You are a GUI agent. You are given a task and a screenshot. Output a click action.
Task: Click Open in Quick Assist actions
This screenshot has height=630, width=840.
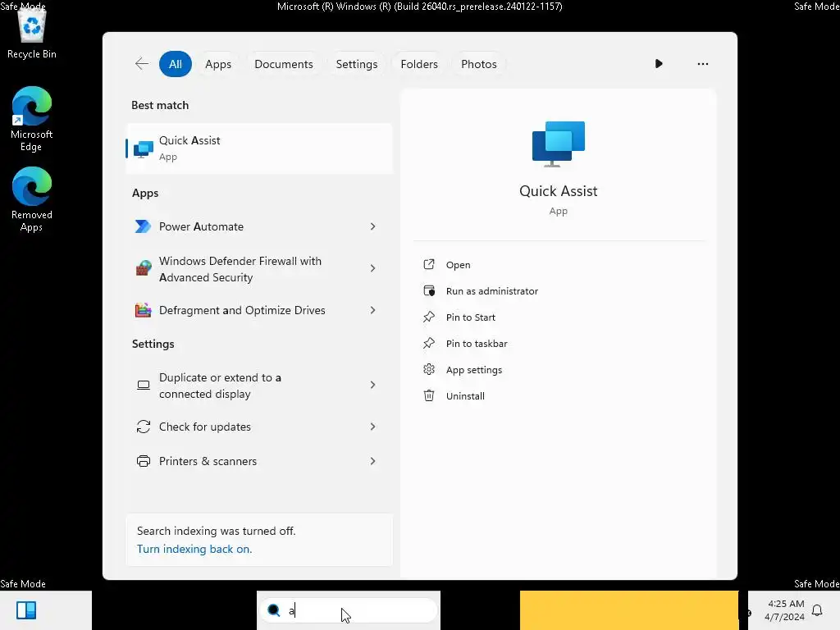458,265
